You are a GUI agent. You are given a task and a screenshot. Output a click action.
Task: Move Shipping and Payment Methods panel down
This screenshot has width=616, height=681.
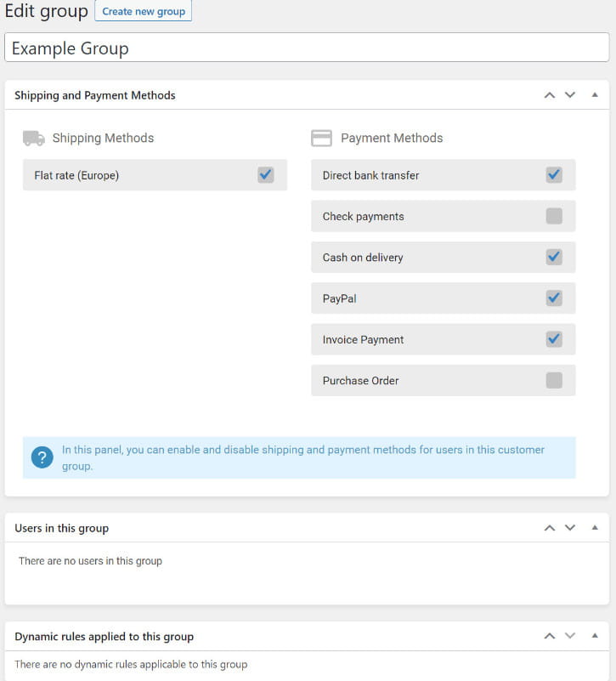point(570,95)
